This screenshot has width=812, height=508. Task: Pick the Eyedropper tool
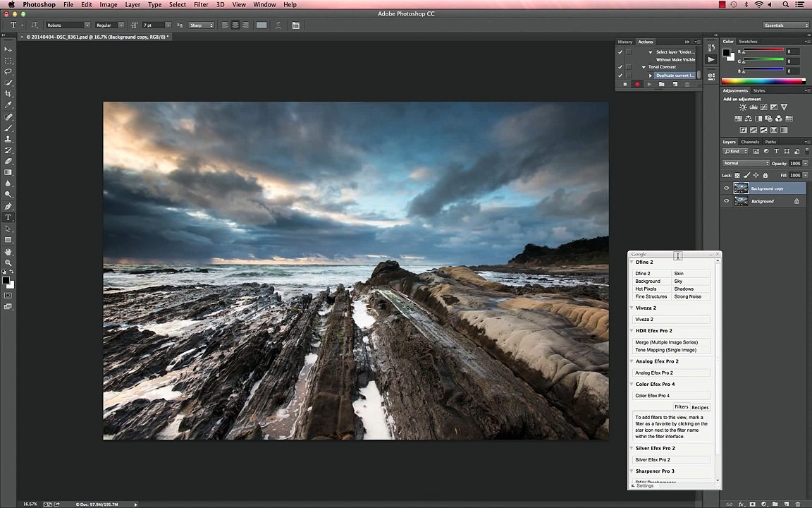(x=8, y=105)
